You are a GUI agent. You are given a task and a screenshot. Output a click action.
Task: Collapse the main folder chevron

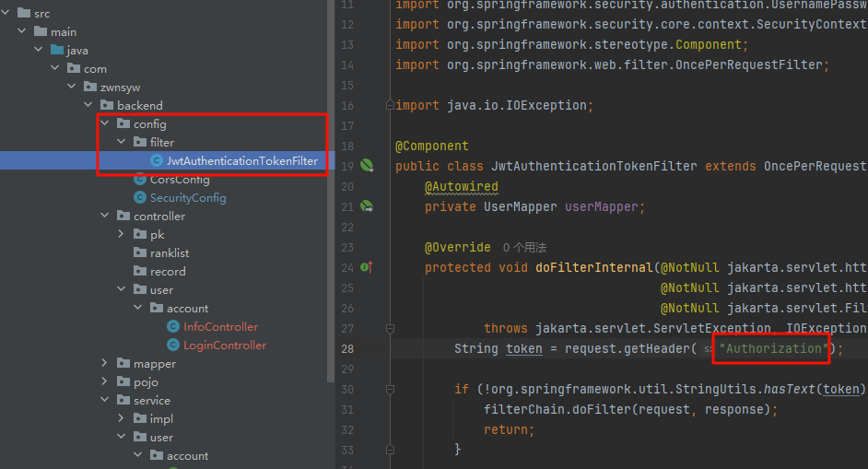(x=22, y=31)
